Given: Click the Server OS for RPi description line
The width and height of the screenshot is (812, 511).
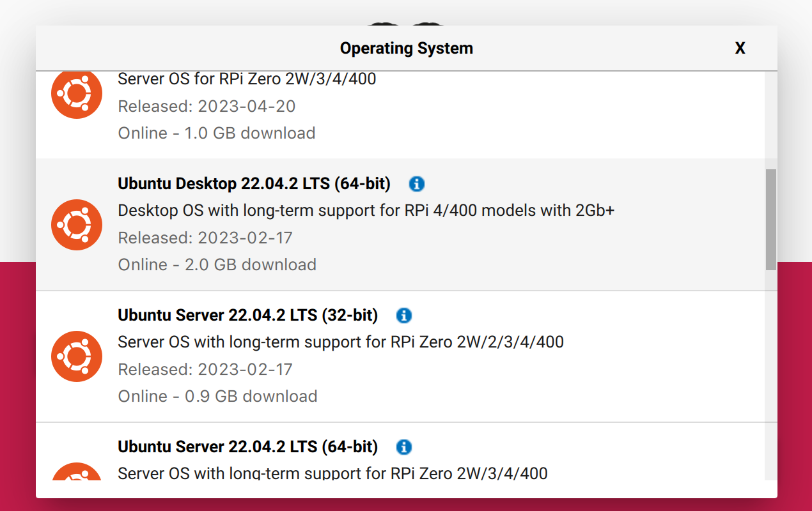Looking at the screenshot, I should click(x=247, y=79).
